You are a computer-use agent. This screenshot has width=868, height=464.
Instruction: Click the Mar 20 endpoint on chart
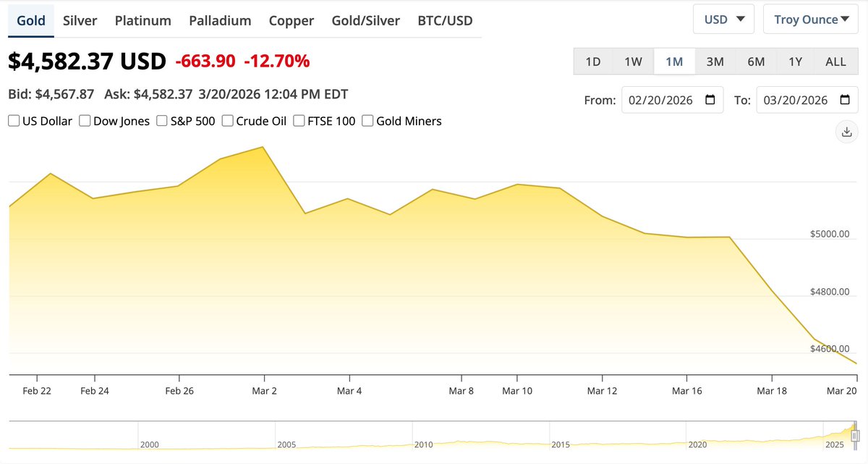[x=856, y=363]
